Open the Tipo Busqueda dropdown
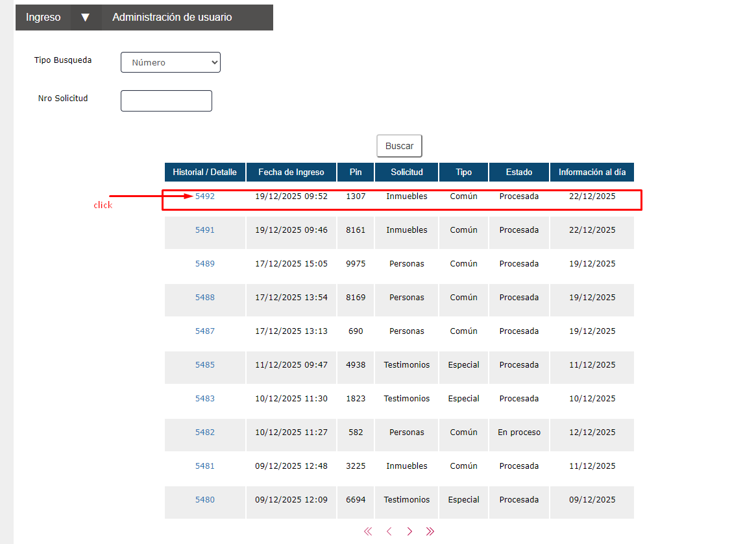Screen dimensions: 756x544 [x=171, y=62]
